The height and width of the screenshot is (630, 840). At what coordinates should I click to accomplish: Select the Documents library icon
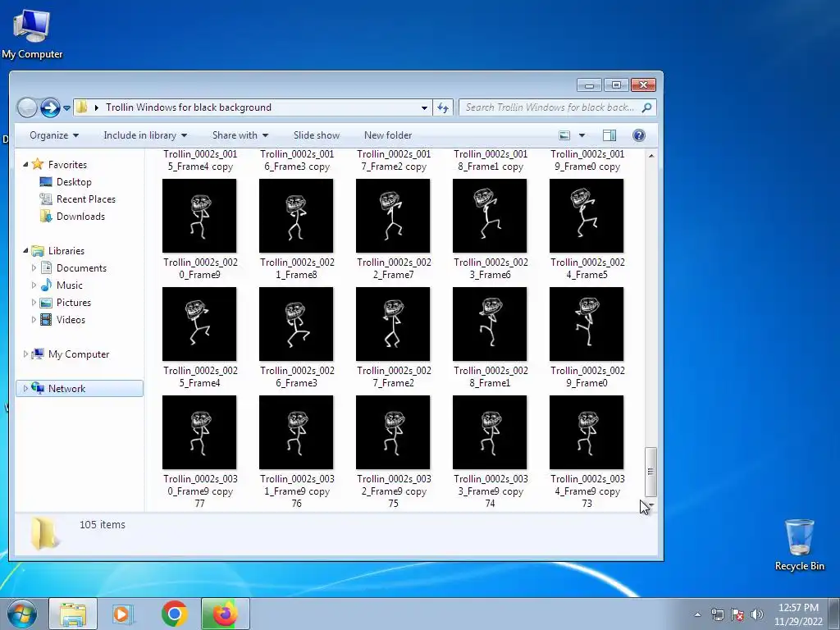click(46, 268)
